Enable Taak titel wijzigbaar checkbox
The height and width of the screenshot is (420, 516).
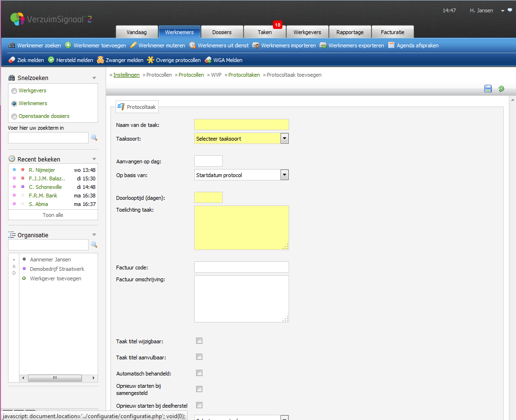click(199, 341)
